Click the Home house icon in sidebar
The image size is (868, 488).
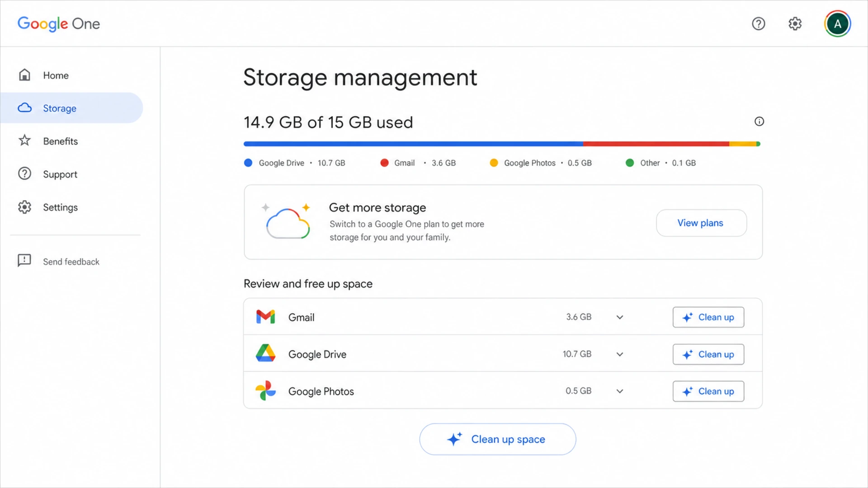tap(25, 75)
